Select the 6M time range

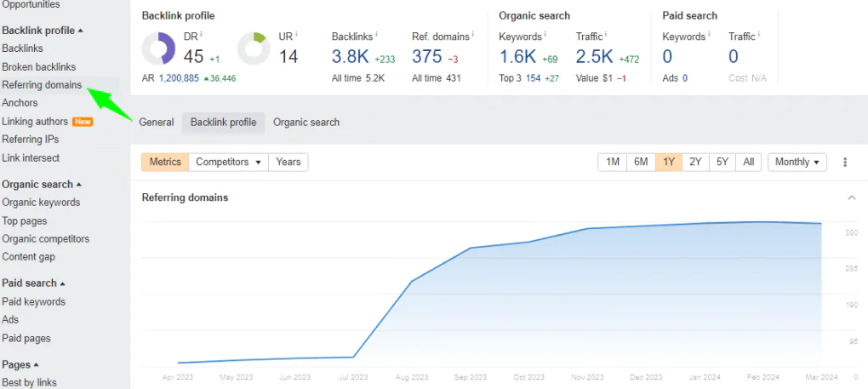pyautogui.click(x=641, y=162)
